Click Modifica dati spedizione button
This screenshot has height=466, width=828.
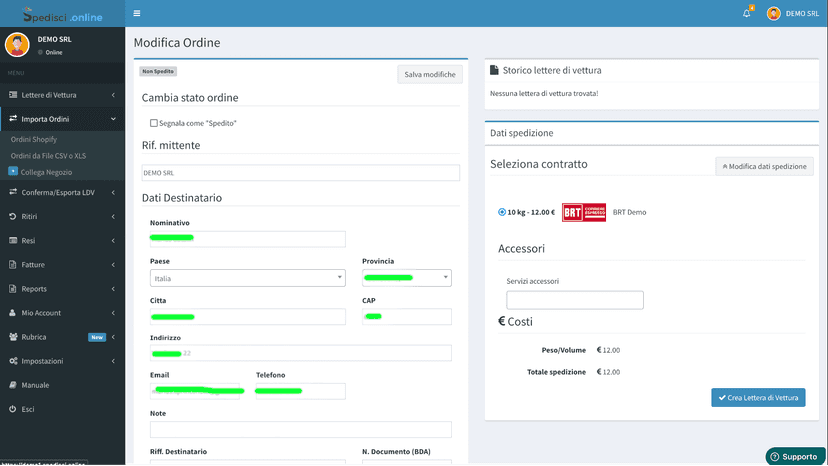[764, 166]
